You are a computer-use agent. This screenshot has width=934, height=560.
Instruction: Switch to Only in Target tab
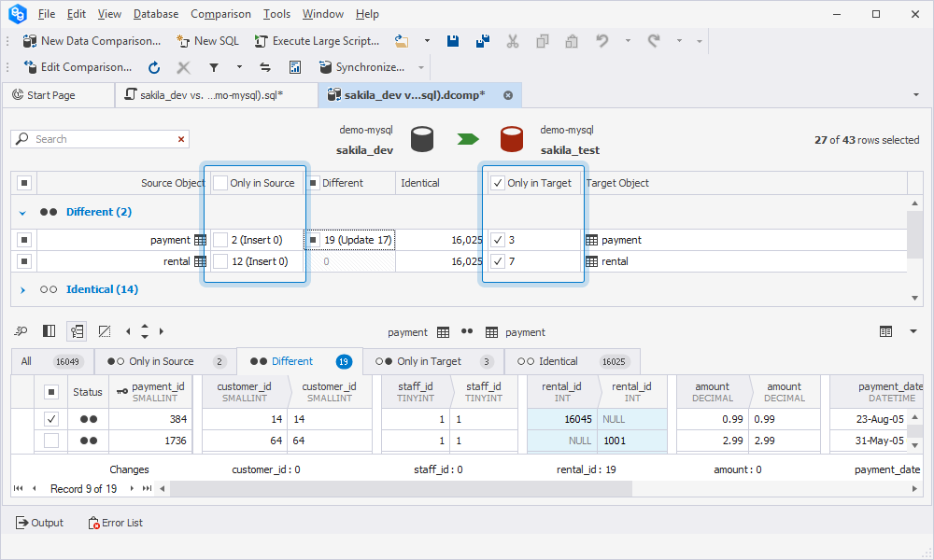tap(429, 361)
